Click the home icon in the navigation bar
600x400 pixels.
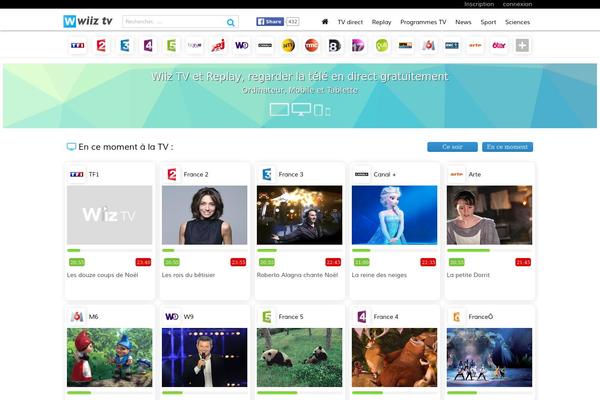(x=325, y=21)
